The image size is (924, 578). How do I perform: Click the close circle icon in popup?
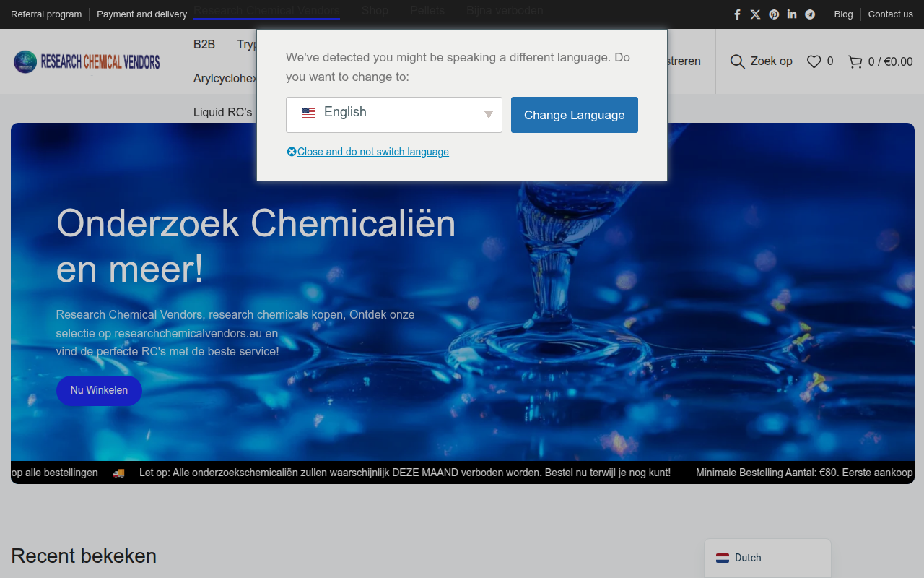[292, 152]
